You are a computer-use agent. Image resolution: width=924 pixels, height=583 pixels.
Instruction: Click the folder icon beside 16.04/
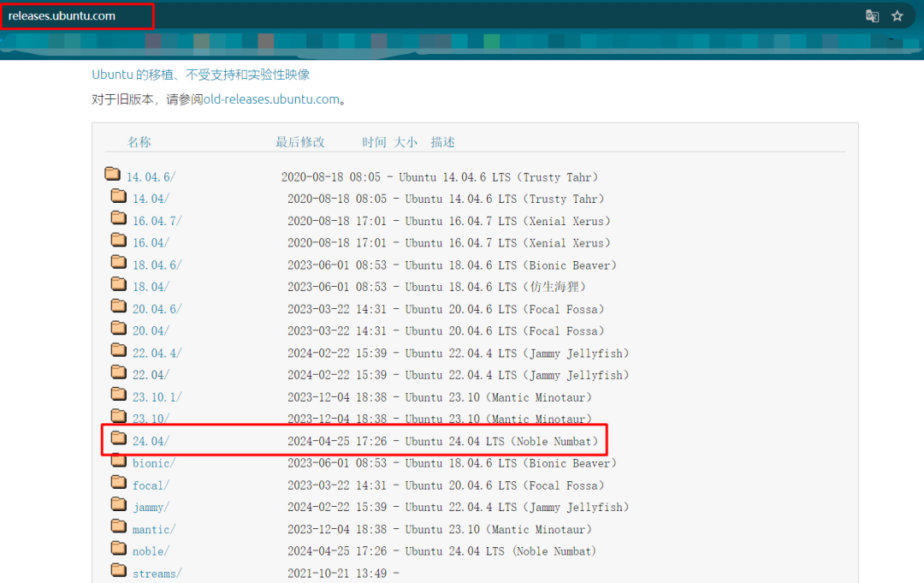(118, 240)
